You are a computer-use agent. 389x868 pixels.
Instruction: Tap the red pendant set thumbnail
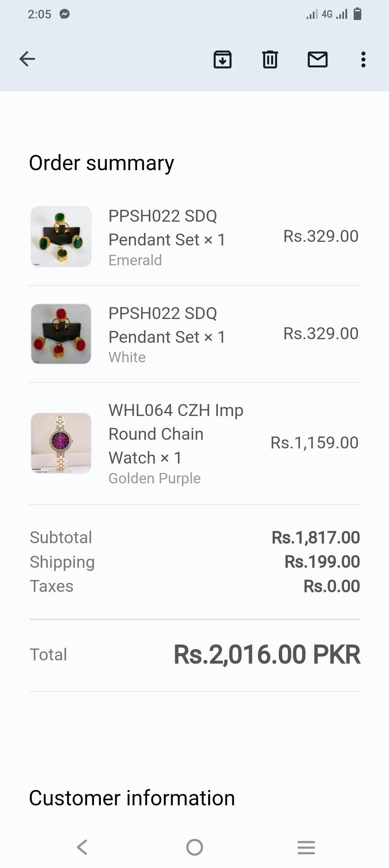pos(61,334)
